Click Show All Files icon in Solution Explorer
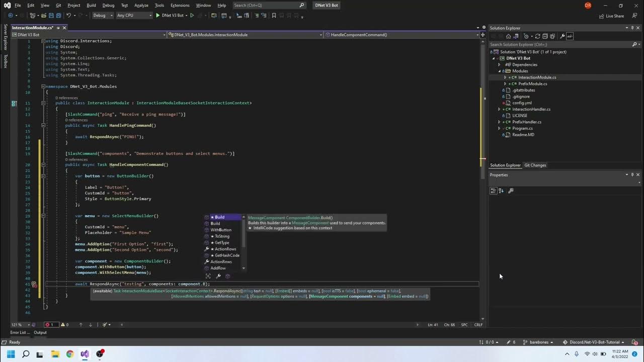This screenshot has height=362, width=644. pos(552,36)
